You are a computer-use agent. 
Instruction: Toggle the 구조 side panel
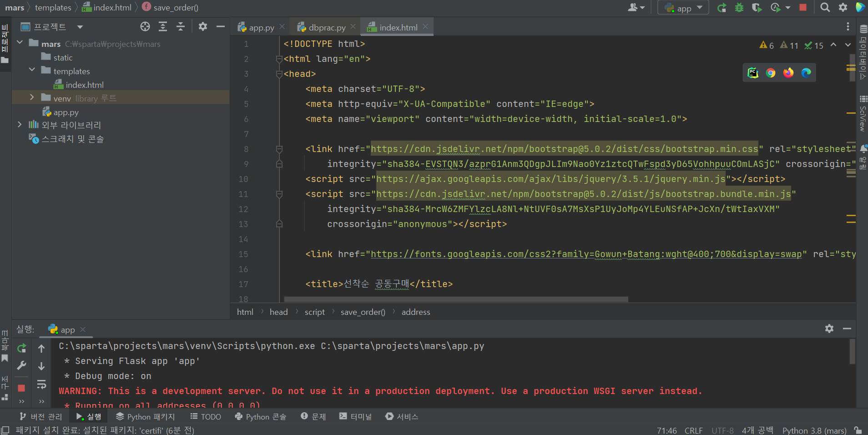tap(5, 388)
